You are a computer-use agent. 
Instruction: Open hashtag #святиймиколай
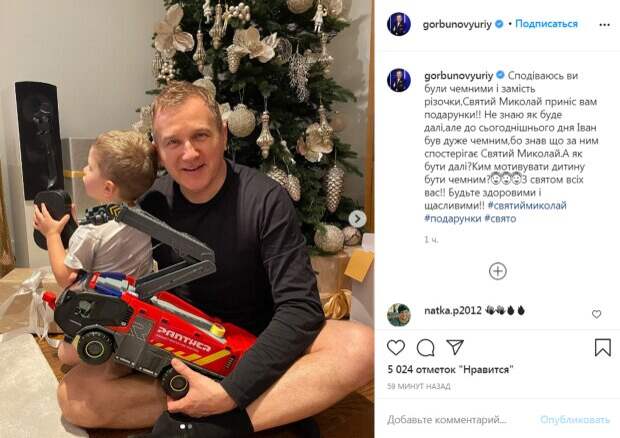click(x=527, y=206)
